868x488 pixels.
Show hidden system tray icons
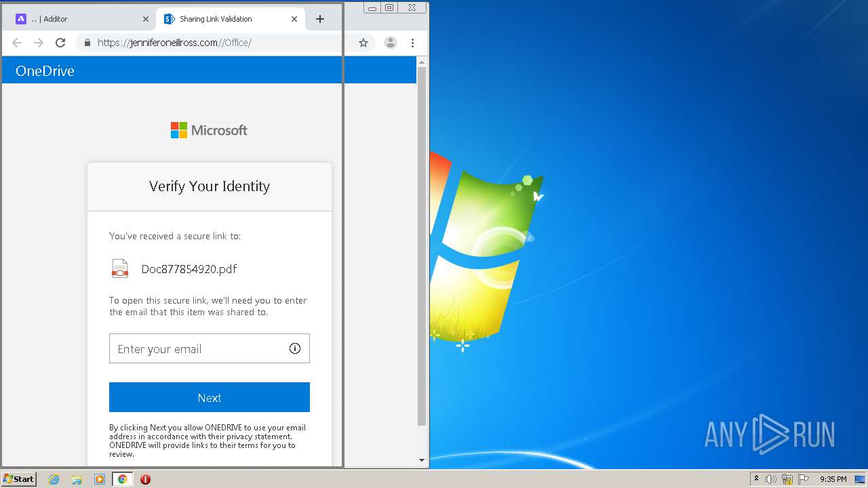pos(756,479)
